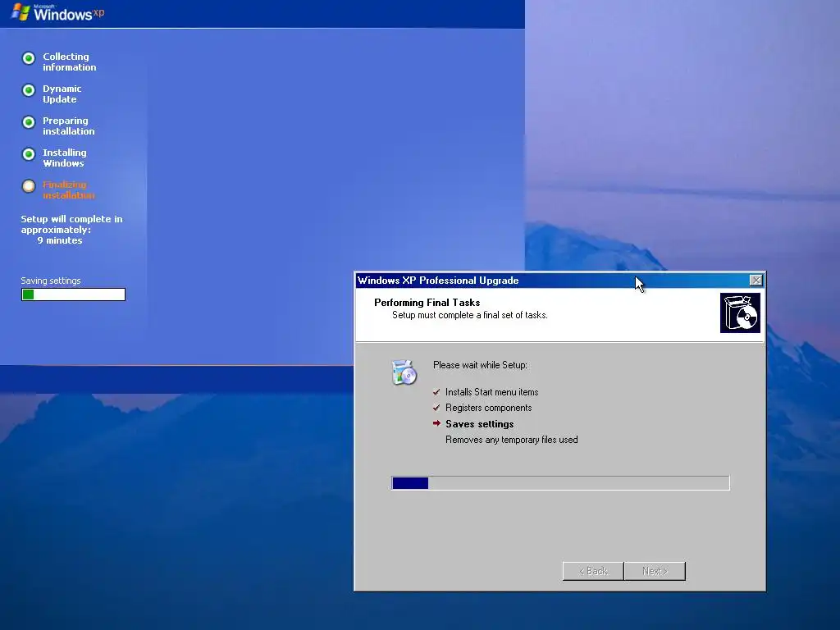
Task: Click the 'Collecting information' step text
Action: click(x=70, y=62)
